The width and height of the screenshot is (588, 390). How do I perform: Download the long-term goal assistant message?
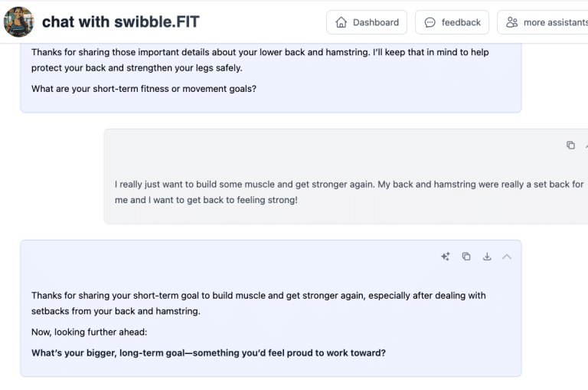point(486,257)
